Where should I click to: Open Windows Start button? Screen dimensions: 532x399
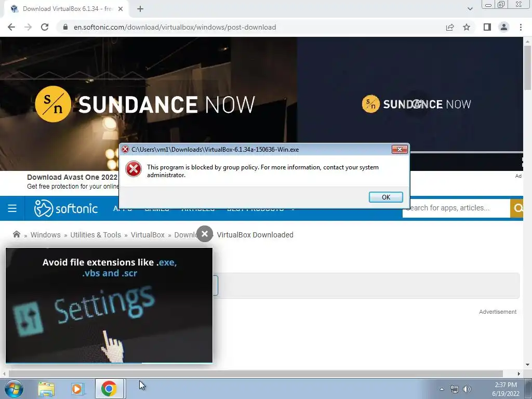pos(14,389)
